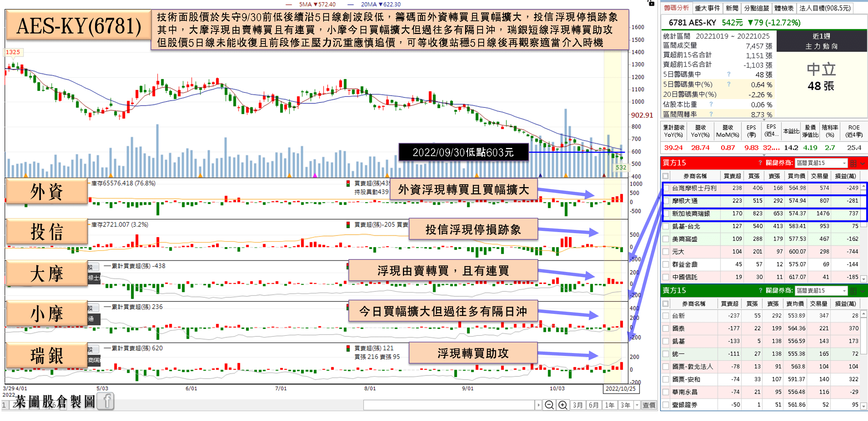Open the 新聞 tab
This screenshot has width=868, height=421.
pos(732,8)
